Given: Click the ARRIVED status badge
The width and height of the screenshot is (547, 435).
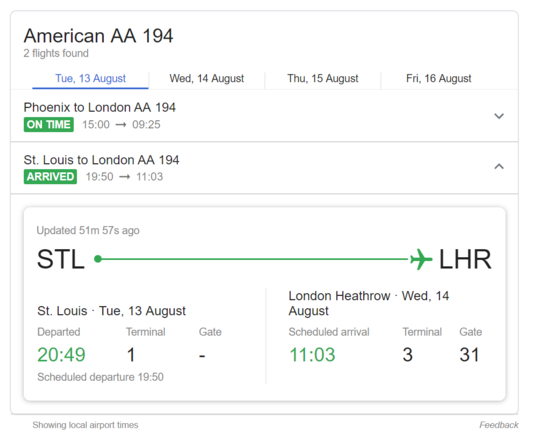Looking at the screenshot, I should click(50, 177).
